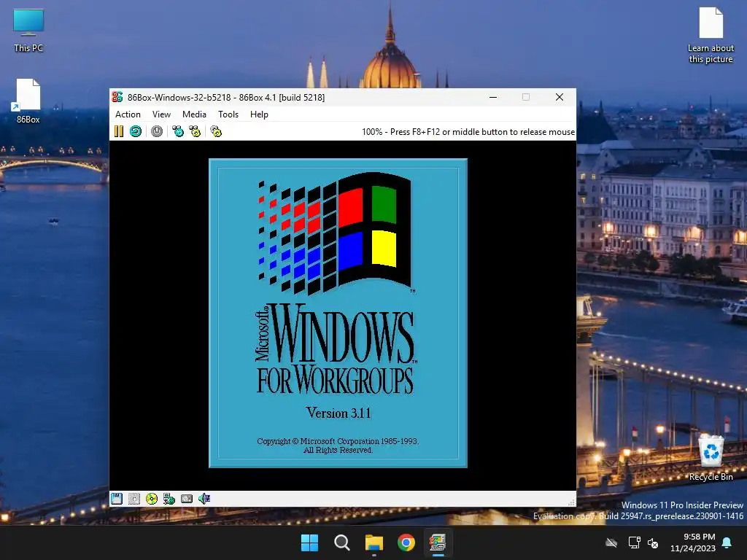Click the hard disk status bar icon
Viewport: 747px width, 560px height.
click(187, 499)
